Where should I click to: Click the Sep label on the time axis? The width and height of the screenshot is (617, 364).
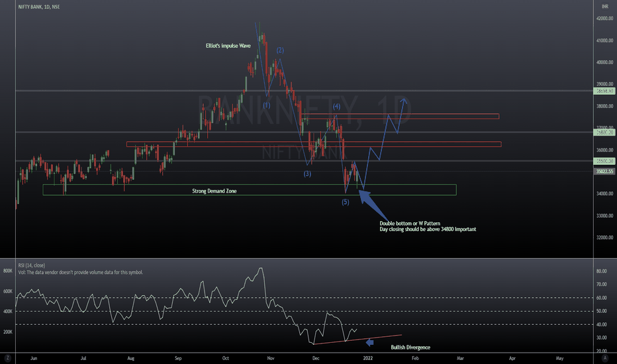click(178, 358)
